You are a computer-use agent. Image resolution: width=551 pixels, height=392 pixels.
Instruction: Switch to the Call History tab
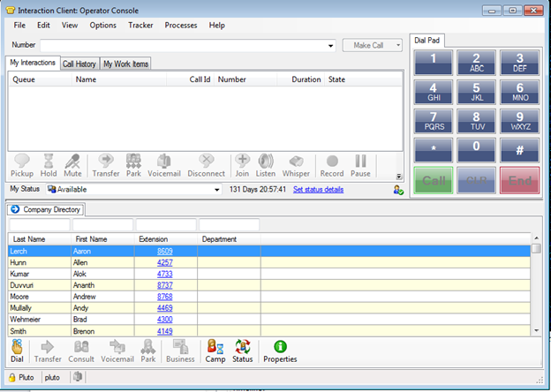tap(79, 64)
